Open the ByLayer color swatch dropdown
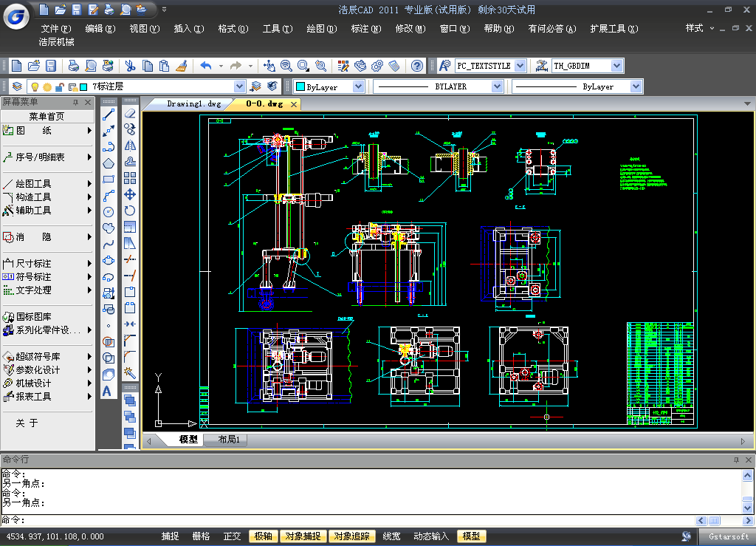This screenshot has width=756, height=546. 358,86
